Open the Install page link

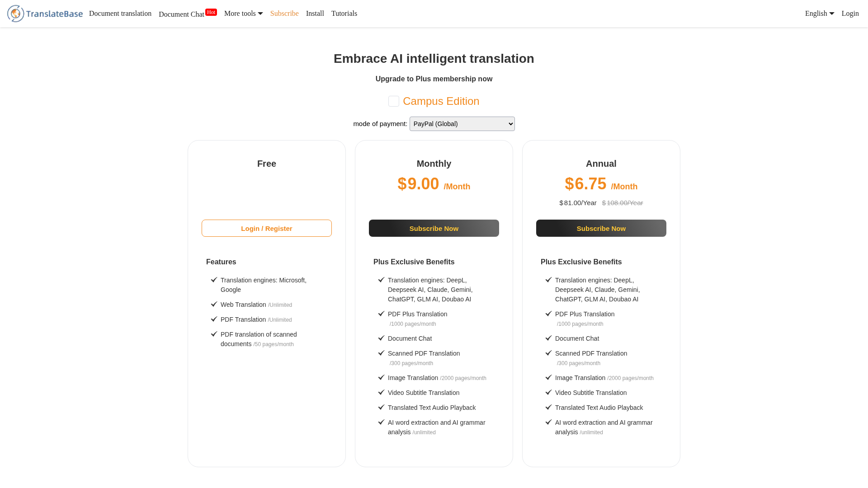(315, 14)
